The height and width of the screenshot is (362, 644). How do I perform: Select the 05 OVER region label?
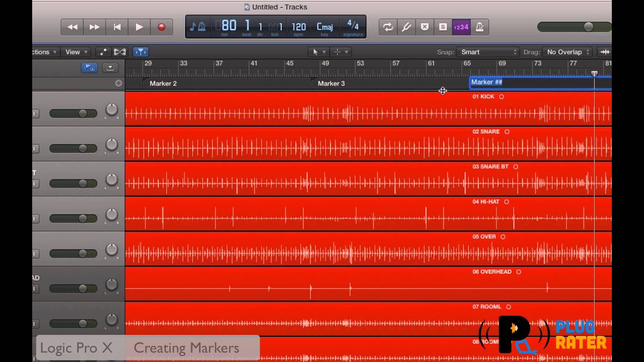[484, 237]
